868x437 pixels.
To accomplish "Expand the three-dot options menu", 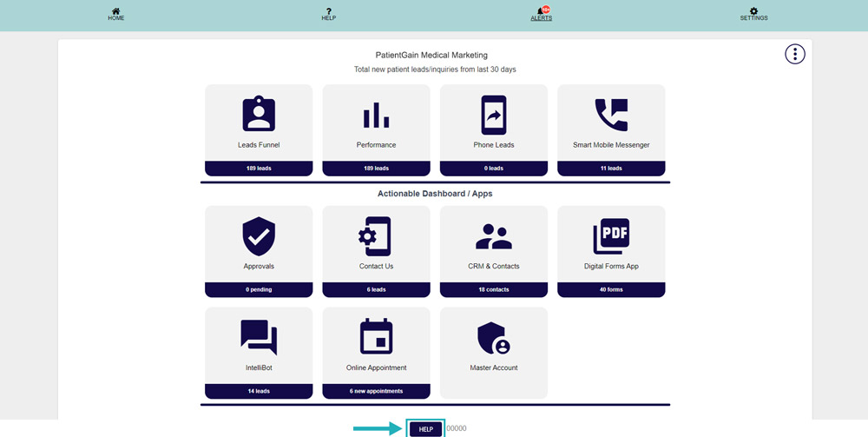I will [795, 54].
